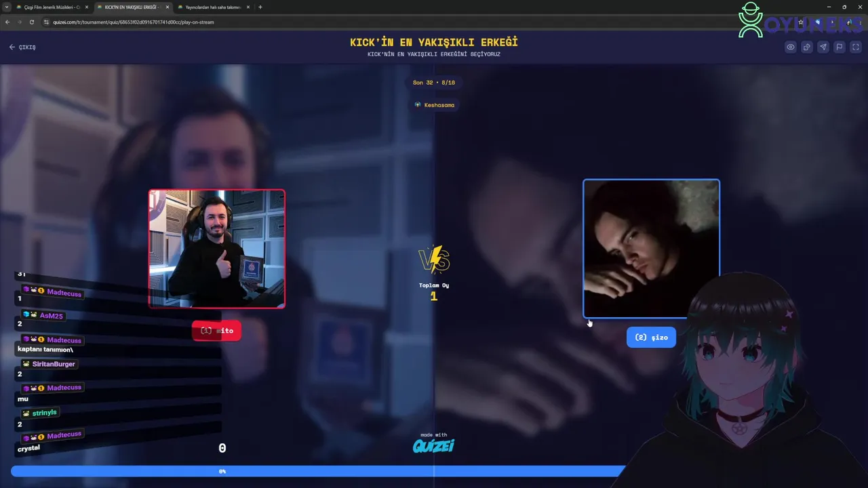Image resolution: width=868 pixels, height=488 pixels.
Task: Reload the current page
Action: [32, 22]
